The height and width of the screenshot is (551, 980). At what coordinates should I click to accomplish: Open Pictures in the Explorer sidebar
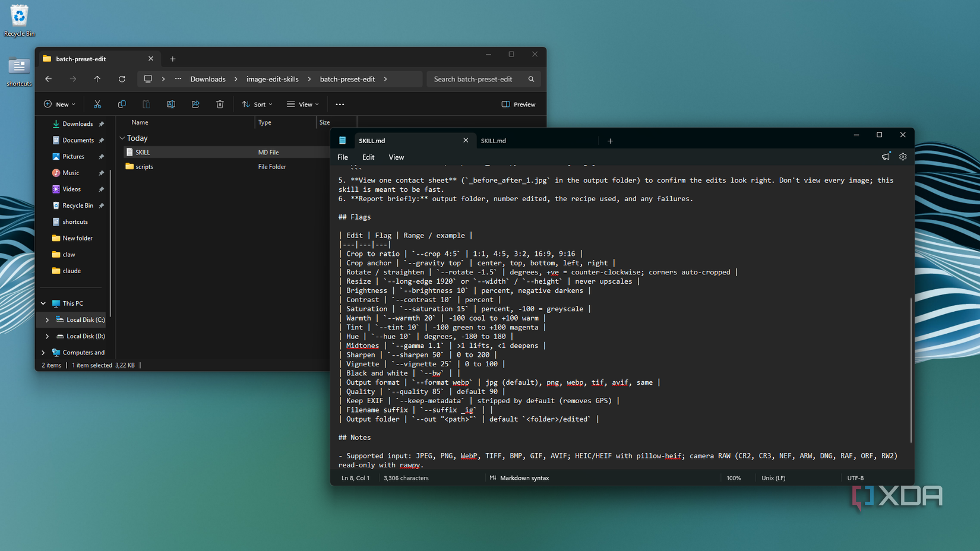[x=73, y=157]
